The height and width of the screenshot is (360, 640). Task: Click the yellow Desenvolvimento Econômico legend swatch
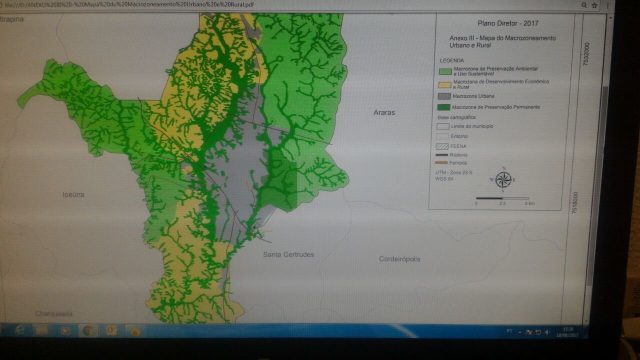pos(444,84)
